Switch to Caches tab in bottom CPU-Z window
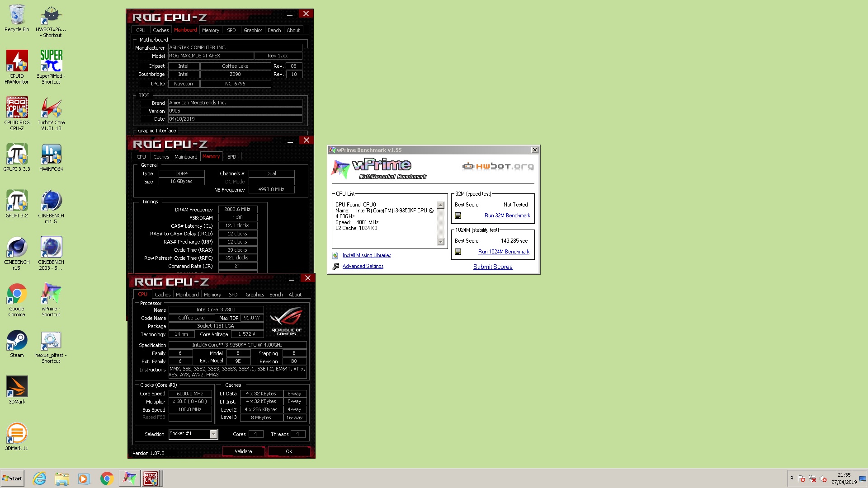868x488 pixels. 163,295
